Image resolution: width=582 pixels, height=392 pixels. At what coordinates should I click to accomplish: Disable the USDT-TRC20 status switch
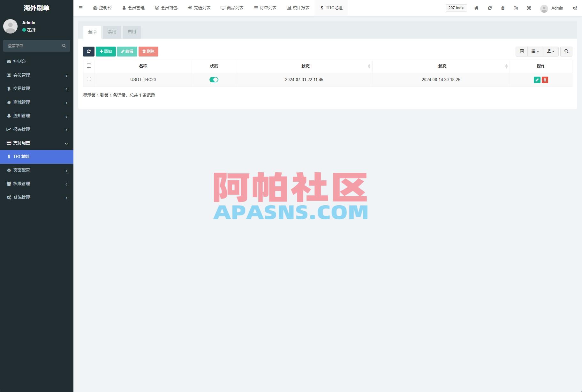214,79
